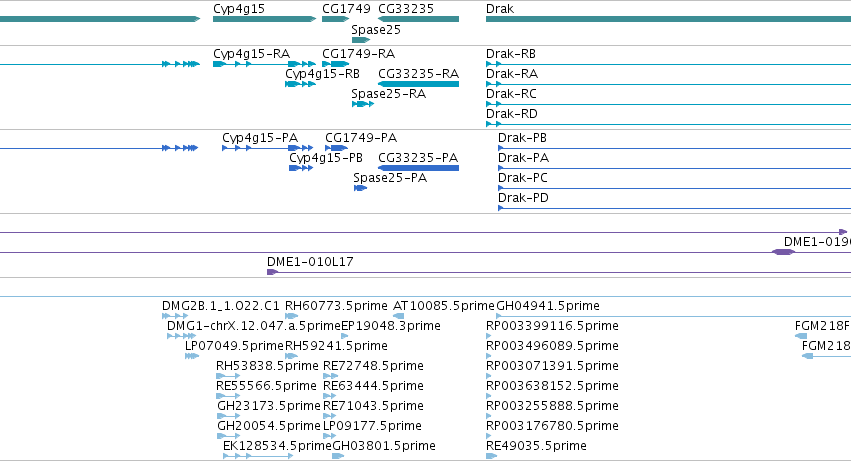The image size is (851, 461).
Task: Select the RP003255888.5prime EST label
Action: click(552, 407)
